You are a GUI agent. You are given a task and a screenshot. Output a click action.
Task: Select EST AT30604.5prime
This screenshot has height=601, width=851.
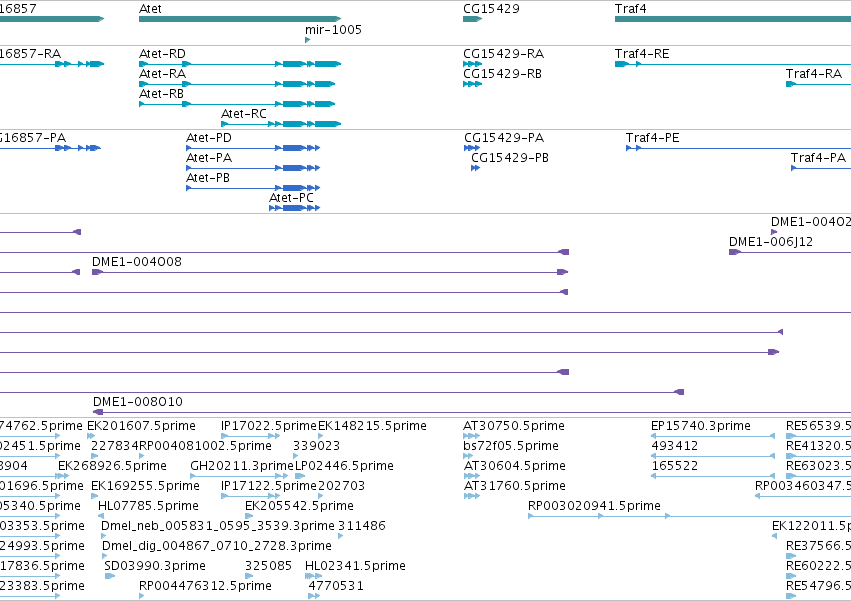(471, 476)
